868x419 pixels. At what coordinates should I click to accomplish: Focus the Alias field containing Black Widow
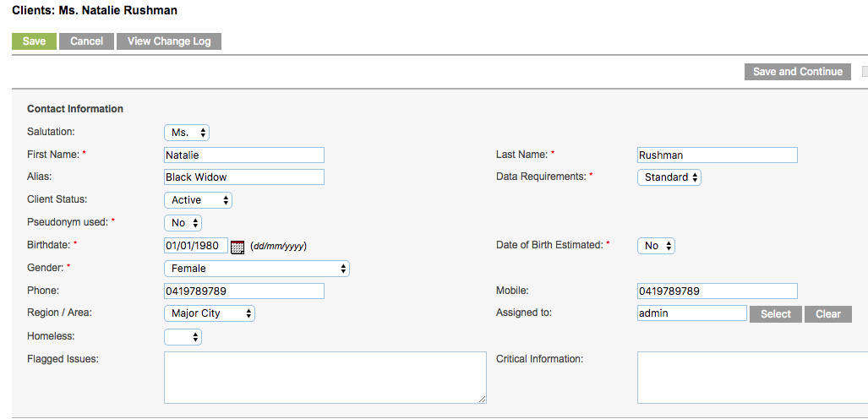tap(244, 177)
